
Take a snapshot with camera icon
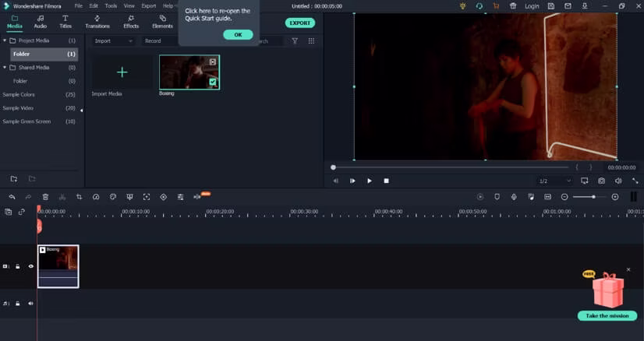601,181
